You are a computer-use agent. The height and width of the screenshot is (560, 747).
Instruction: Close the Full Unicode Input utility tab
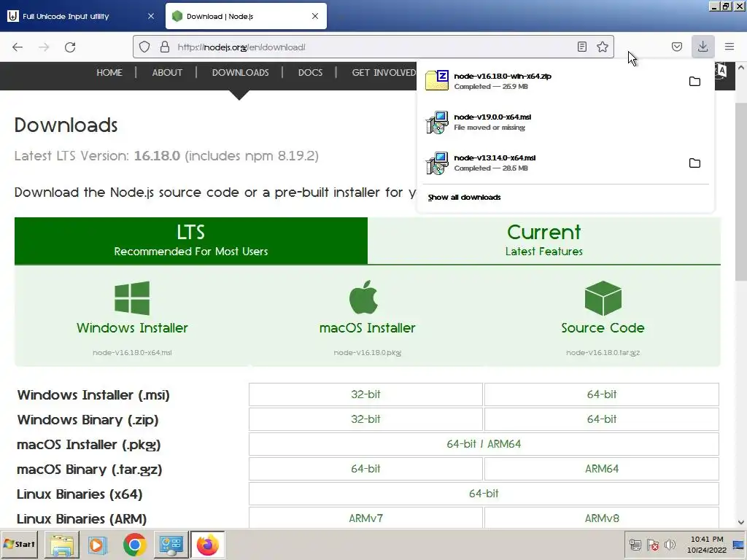[x=151, y=16]
